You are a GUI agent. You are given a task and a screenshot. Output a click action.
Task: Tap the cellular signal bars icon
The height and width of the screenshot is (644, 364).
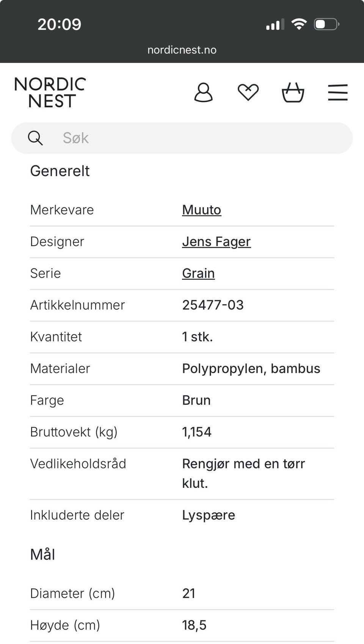coord(275,25)
